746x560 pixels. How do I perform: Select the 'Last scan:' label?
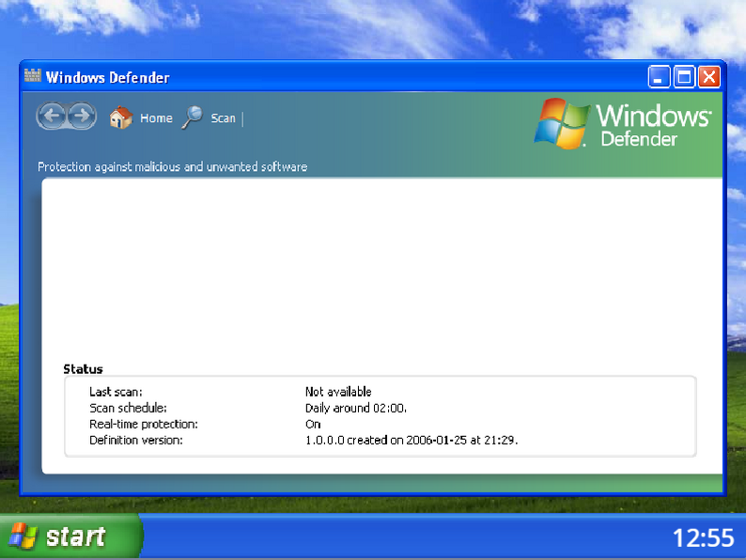(x=116, y=392)
